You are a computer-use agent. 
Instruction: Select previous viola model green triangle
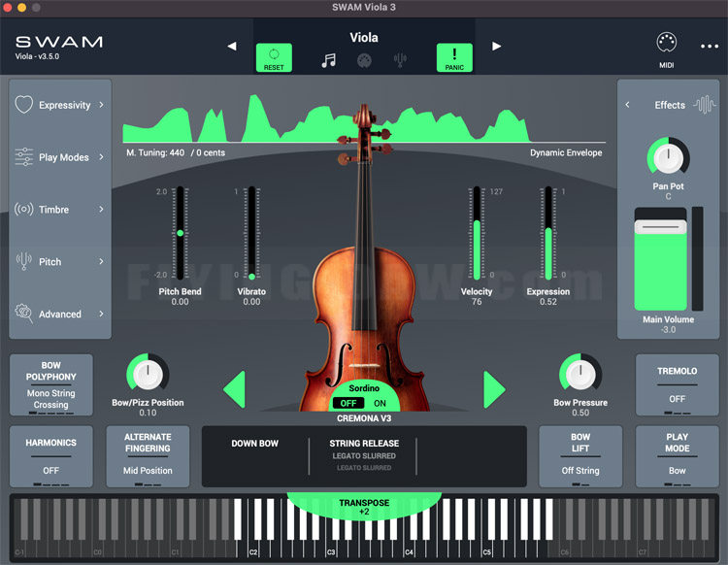click(235, 389)
